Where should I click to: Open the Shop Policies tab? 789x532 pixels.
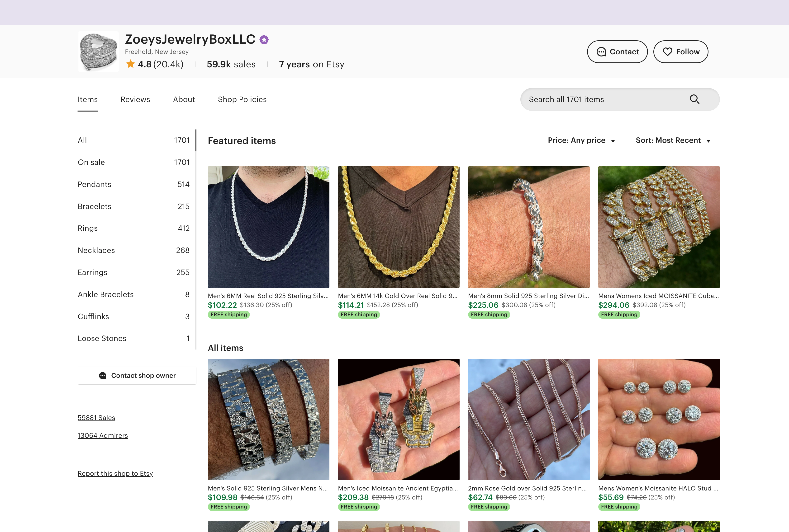(242, 99)
